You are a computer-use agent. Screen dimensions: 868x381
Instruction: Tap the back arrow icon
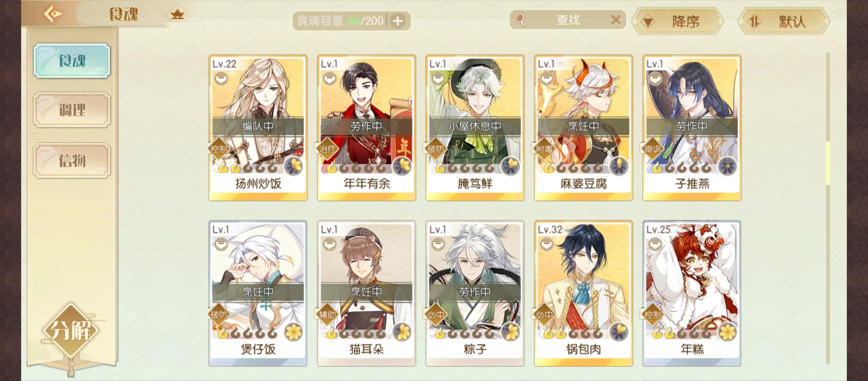tap(53, 14)
